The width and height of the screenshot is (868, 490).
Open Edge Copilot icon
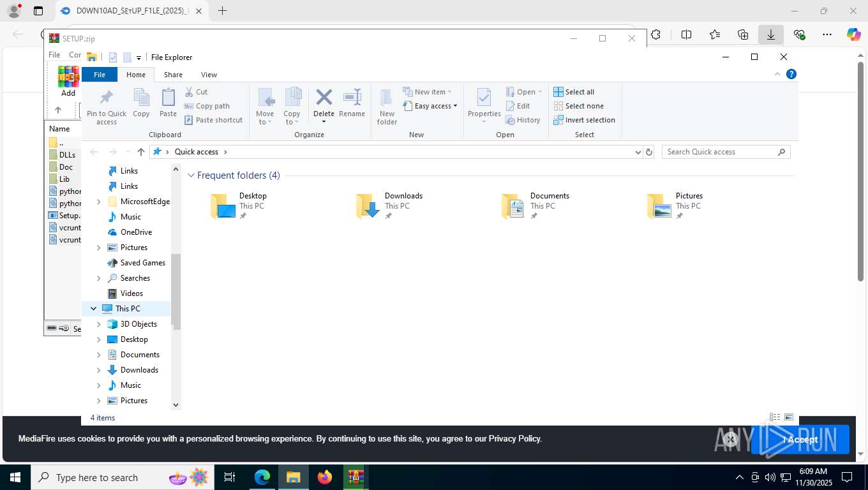coord(854,34)
